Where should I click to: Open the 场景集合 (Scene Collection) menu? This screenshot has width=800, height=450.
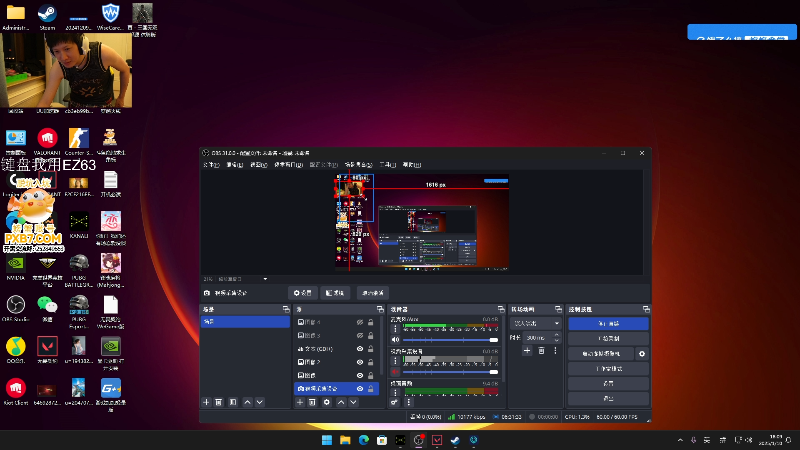358,165
